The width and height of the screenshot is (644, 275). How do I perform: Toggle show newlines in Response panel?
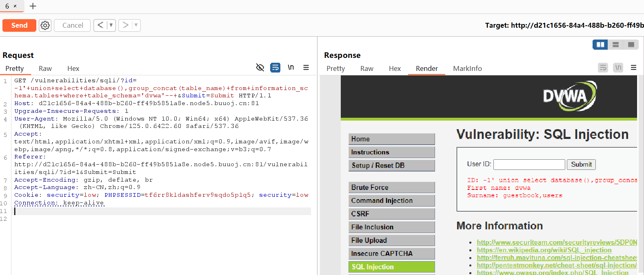pos(618,67)
